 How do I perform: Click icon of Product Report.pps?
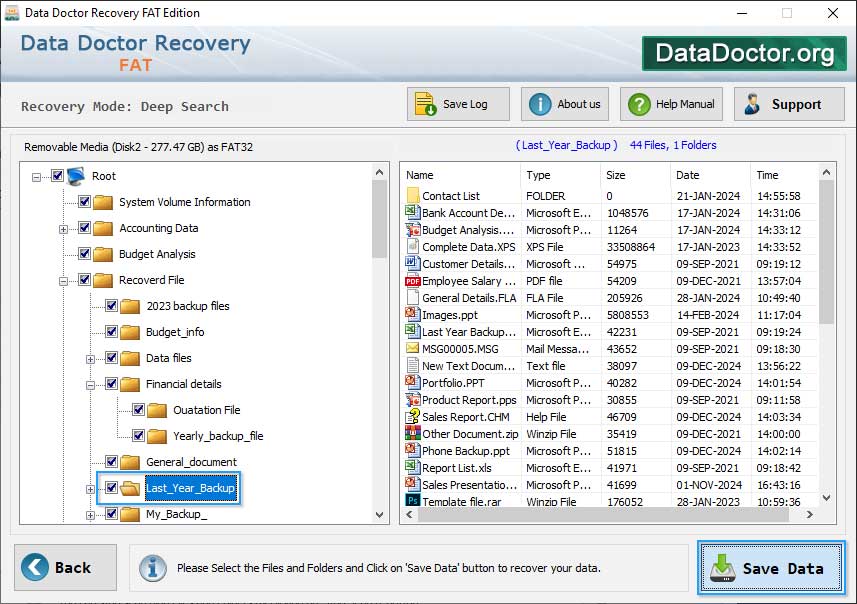pos(413,400)
